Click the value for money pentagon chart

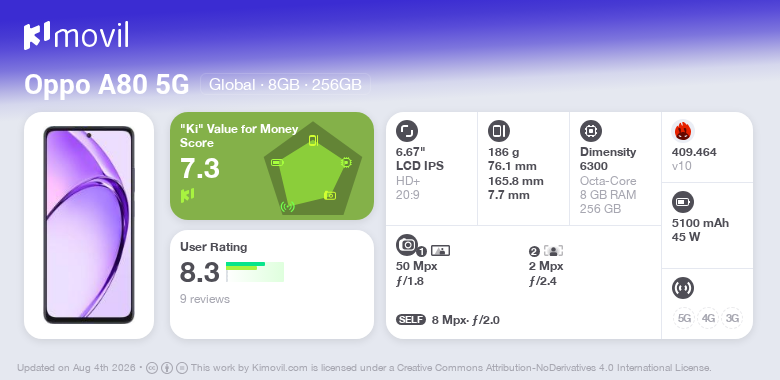(313, 168)
